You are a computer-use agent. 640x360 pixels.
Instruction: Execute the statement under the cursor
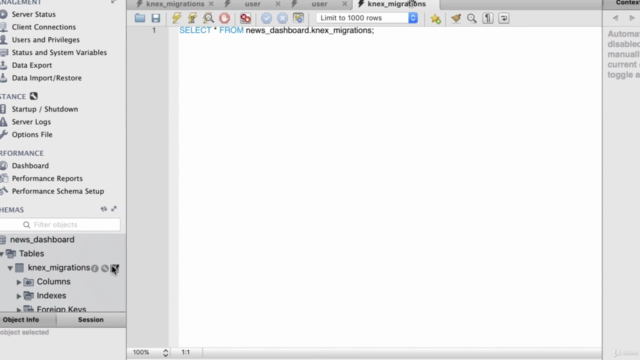[x=192, y=18]
